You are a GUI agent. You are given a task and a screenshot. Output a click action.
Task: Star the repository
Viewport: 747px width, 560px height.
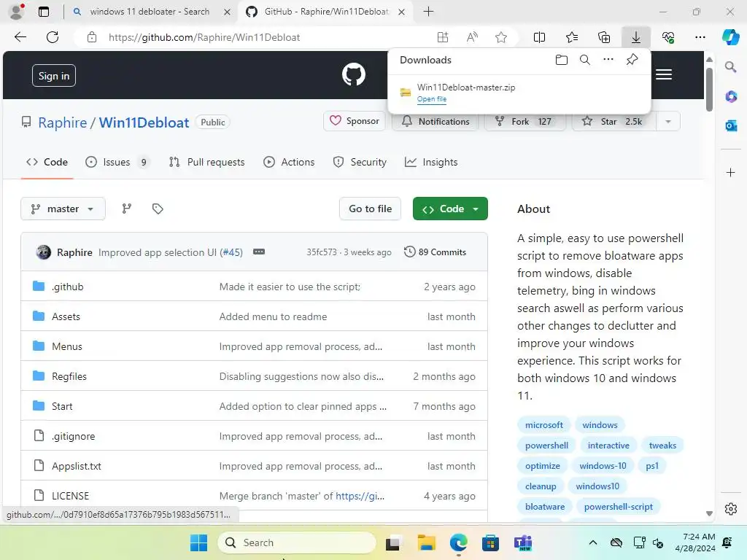coord(614,122)
